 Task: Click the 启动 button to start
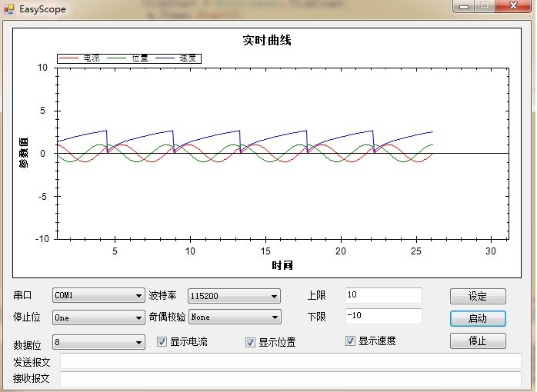(478, 318)
